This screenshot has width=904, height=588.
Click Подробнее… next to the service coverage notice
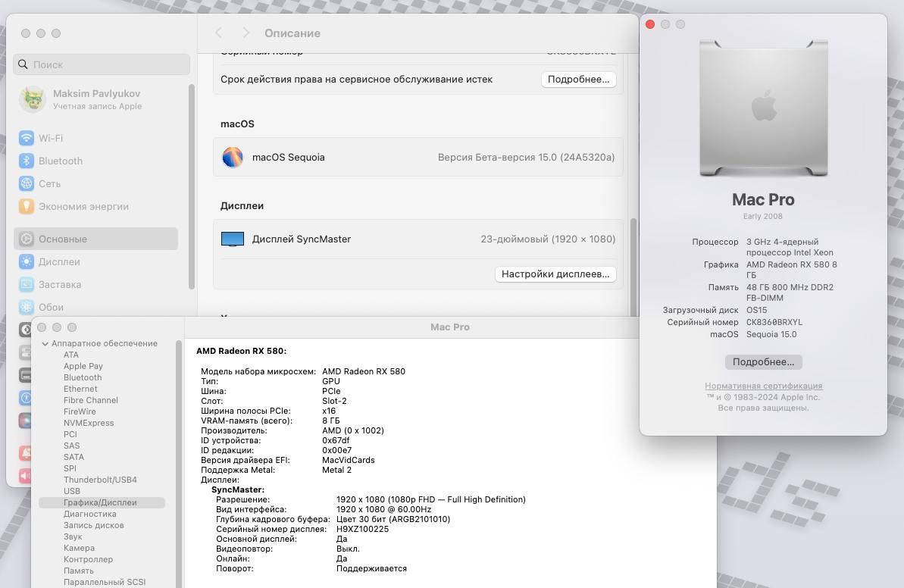pyautogui.click(x=578, y=80)
